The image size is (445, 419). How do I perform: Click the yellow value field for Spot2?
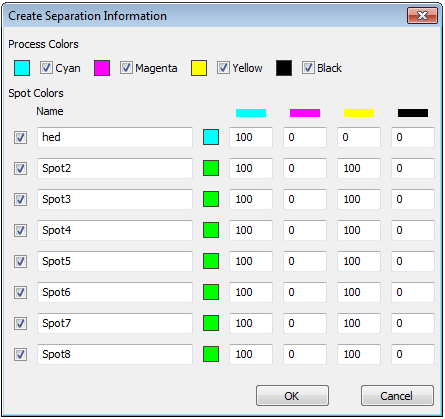359,168
